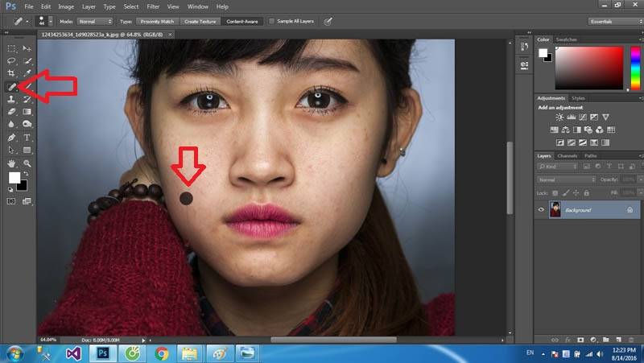The image size is (644, 363).
Task: Add an Invert adjustment
Action: (559, 142)
